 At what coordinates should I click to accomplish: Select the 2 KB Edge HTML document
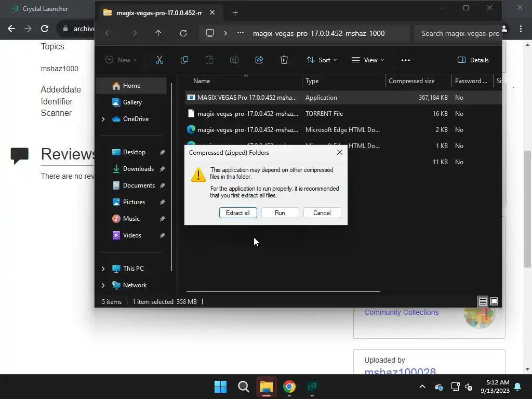click(343, 130)
